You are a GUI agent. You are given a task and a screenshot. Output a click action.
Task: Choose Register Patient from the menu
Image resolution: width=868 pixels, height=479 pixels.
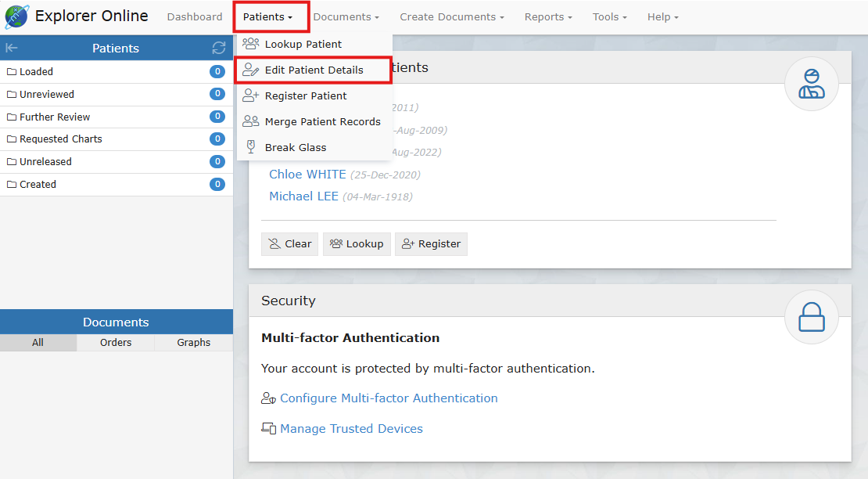(305, 95)
